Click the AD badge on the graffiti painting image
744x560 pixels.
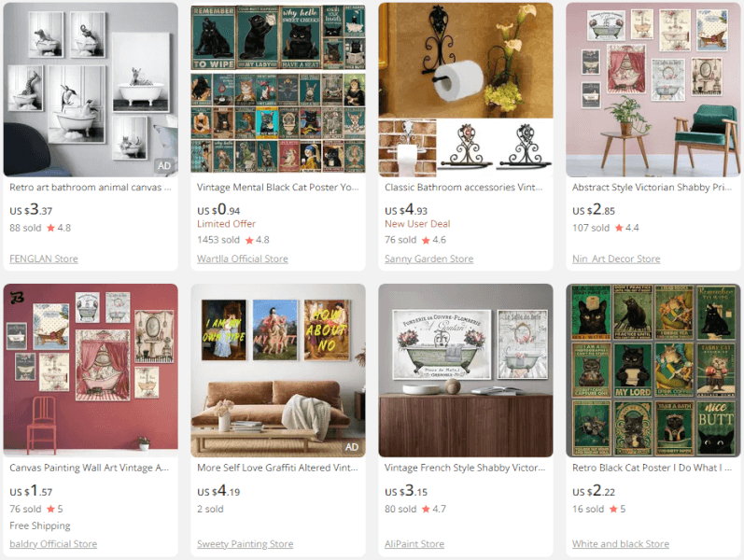(x=352, y=446)
